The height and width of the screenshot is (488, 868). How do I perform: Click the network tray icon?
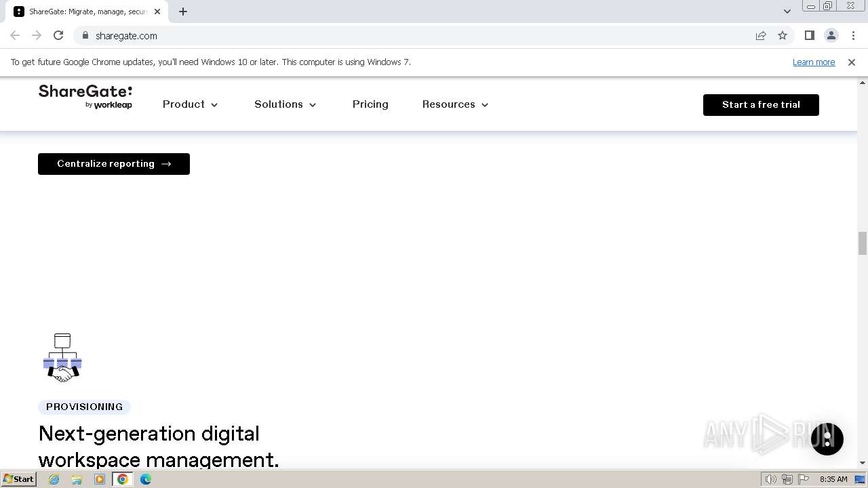[787, 479]
